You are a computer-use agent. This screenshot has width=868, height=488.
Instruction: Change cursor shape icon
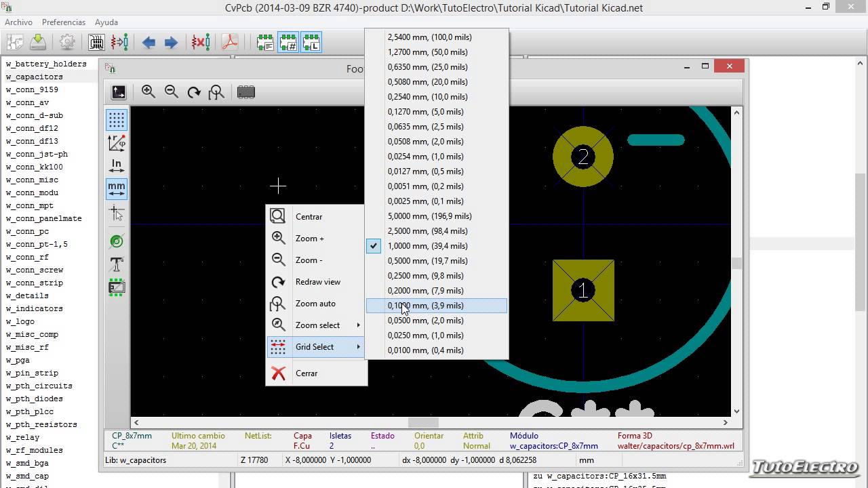(x=117, y=213)
